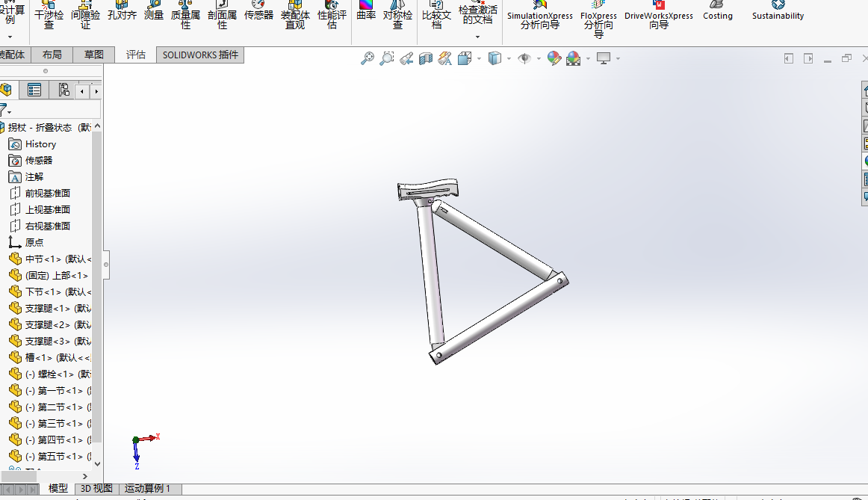Open the ConfigurationManager tab icon

point(63,90)
